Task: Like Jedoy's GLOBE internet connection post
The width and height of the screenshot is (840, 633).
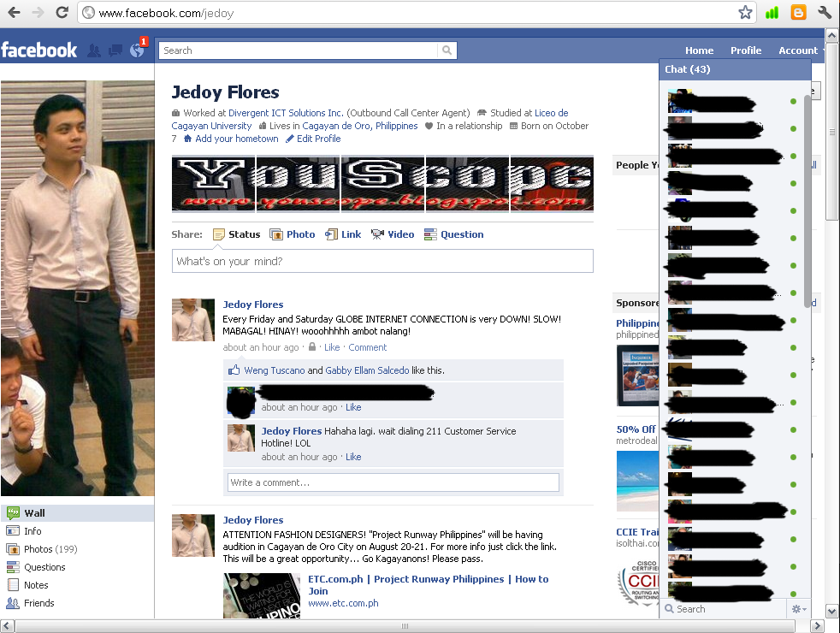Action: pyautogui.click(x=332, y=347)
